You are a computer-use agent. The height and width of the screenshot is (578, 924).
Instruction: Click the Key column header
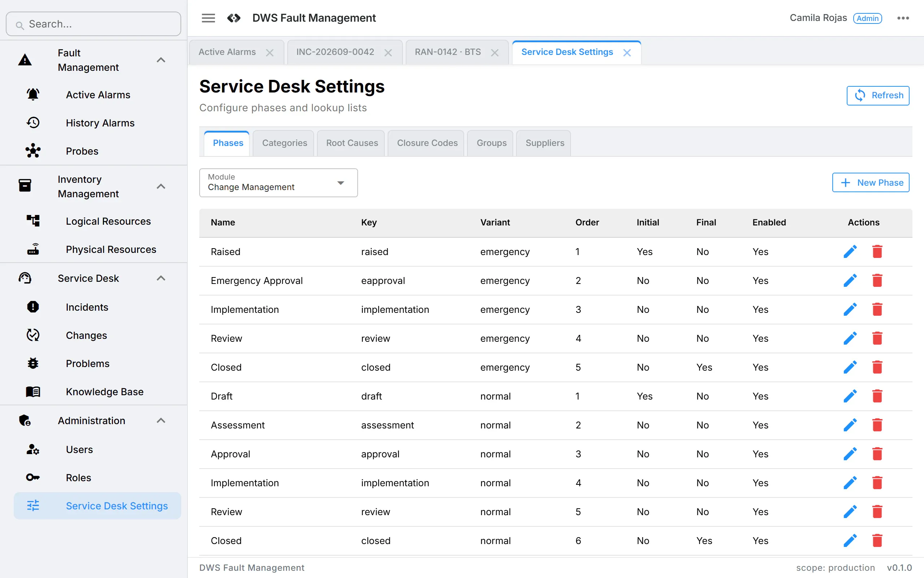369,223
